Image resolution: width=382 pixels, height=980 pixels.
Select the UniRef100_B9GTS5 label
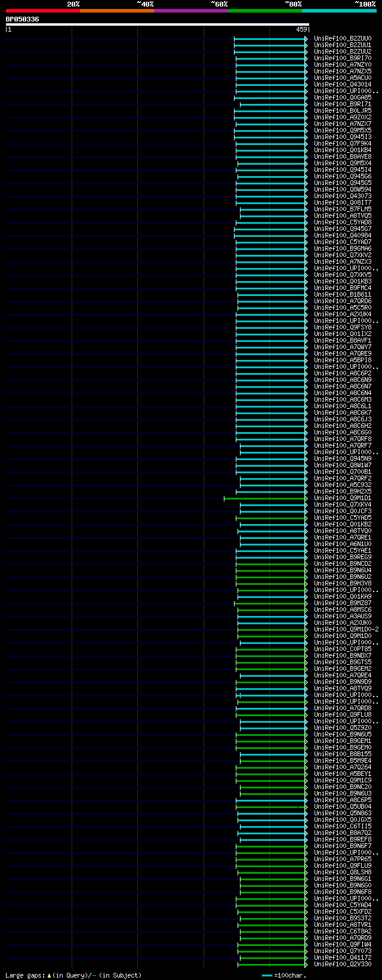tap(343, 662)
